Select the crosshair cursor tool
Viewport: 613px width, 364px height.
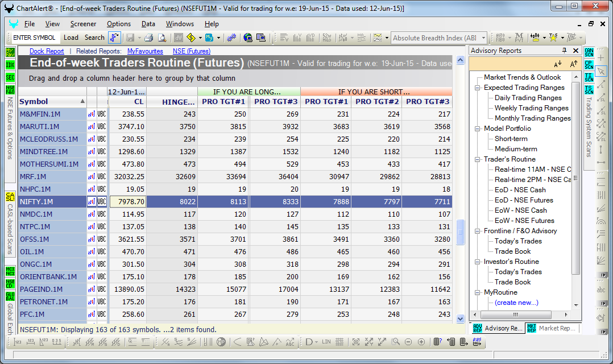coord(601,58)
